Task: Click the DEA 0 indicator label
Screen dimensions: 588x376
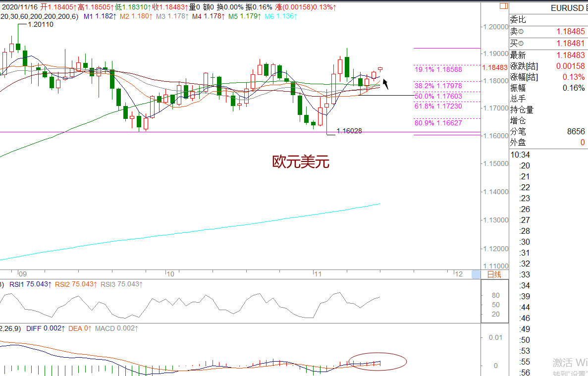Action: (80, 328)
